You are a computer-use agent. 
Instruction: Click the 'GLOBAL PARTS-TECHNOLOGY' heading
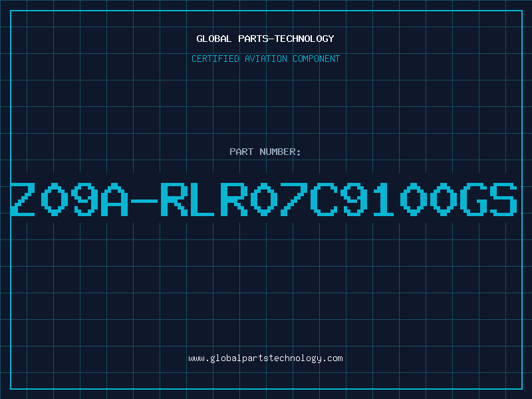(x=265, y=39)
